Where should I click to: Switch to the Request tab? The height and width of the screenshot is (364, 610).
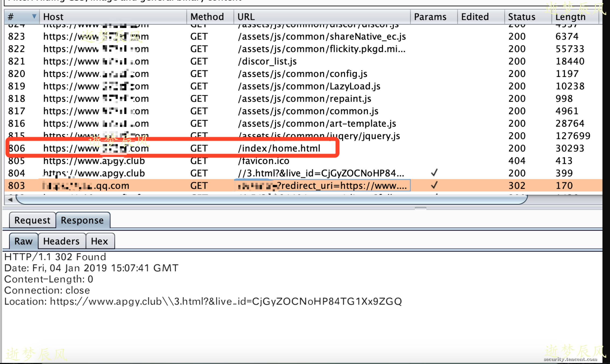[x=32, y=220]
